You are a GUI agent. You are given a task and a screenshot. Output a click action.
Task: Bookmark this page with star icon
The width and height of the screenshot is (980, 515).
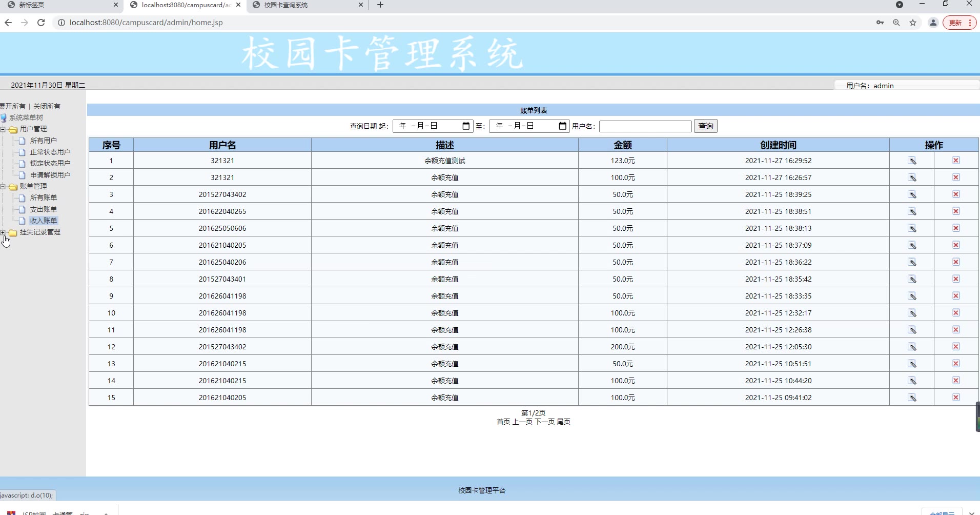point(913,23)
